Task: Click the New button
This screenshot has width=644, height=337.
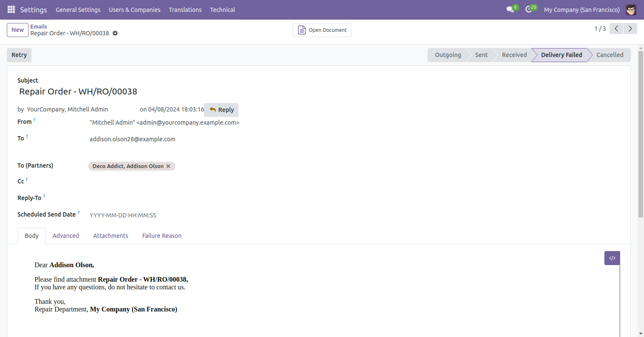Action: [18, 30]
